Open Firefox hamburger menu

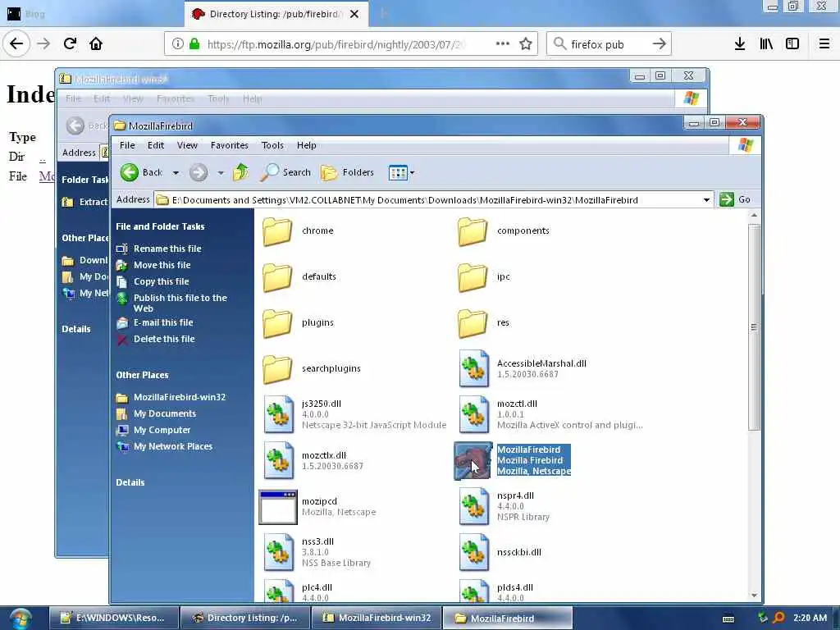click(824, 44)
